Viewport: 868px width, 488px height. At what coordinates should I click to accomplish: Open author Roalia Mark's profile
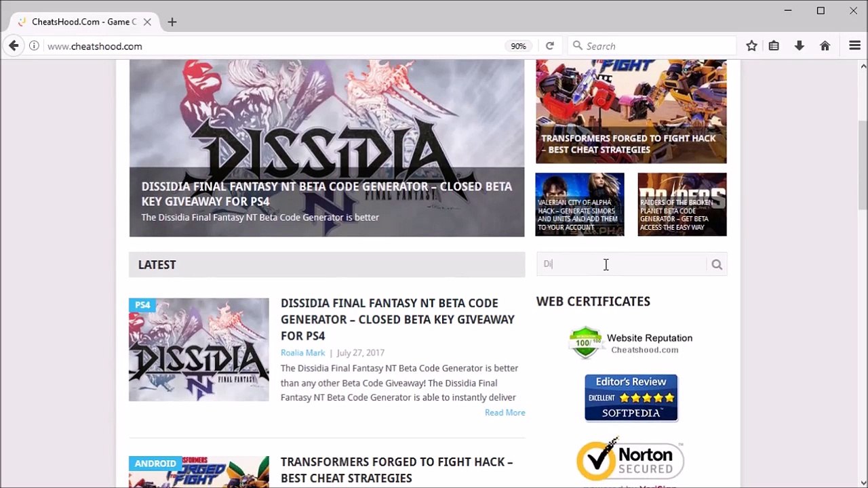302,352
